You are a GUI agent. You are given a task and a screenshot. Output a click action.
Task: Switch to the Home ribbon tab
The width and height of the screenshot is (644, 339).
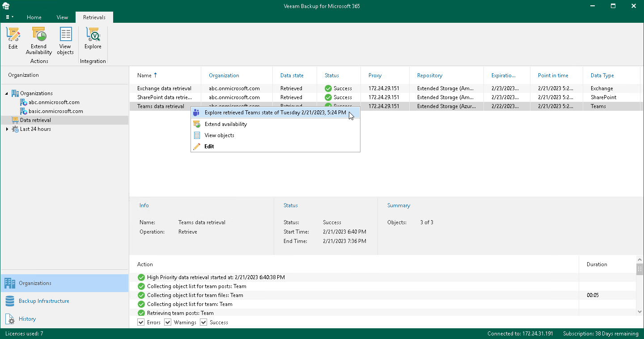tap(34, 17)
